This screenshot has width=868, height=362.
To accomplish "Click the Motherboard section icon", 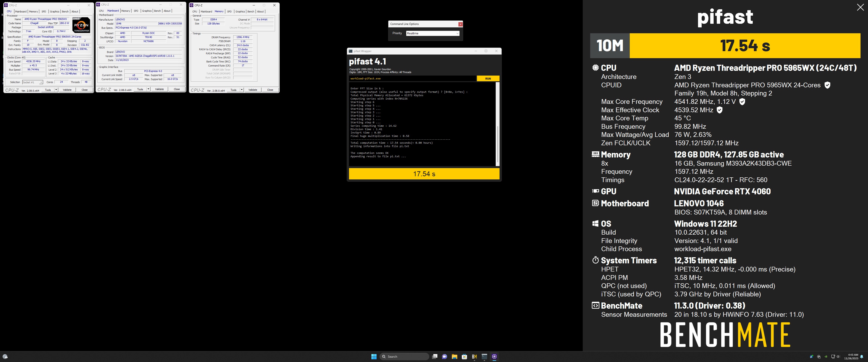I will point(595,203).
